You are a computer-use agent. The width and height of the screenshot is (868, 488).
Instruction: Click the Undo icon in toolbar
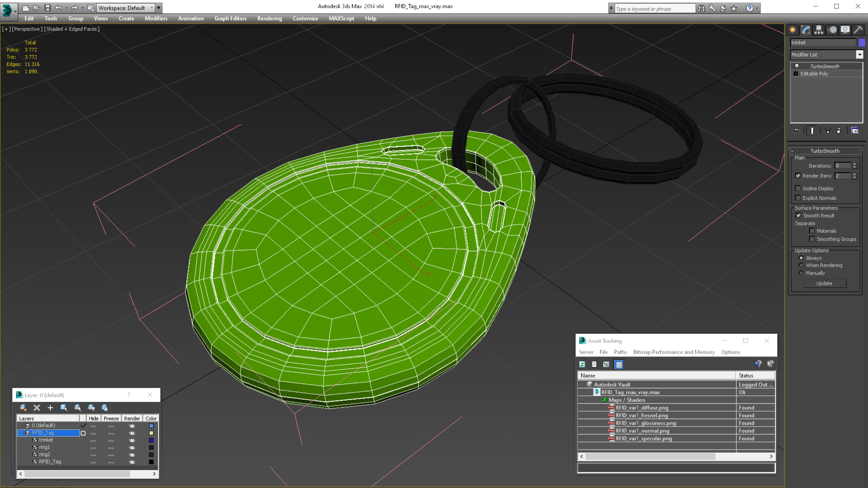point(60,7)
